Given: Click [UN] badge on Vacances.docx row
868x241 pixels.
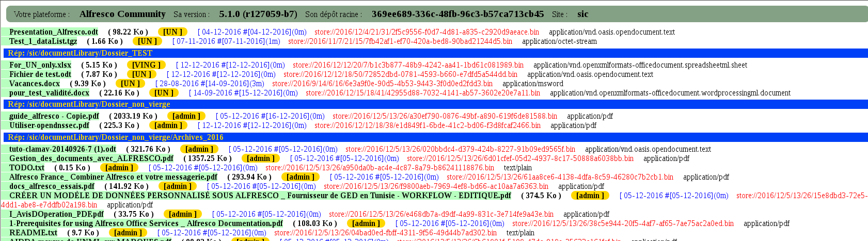Looking at the screenshot, I should [x=130, y=84].
